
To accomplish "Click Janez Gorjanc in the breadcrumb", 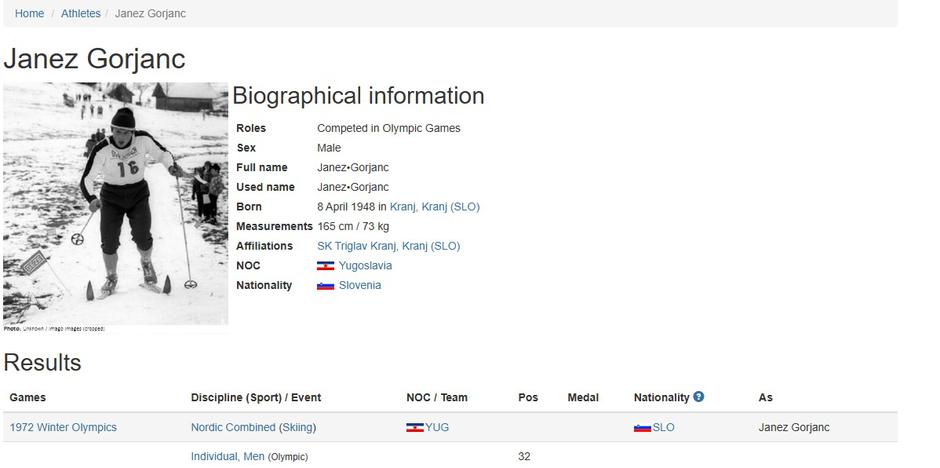I will [x=150, y=13].
